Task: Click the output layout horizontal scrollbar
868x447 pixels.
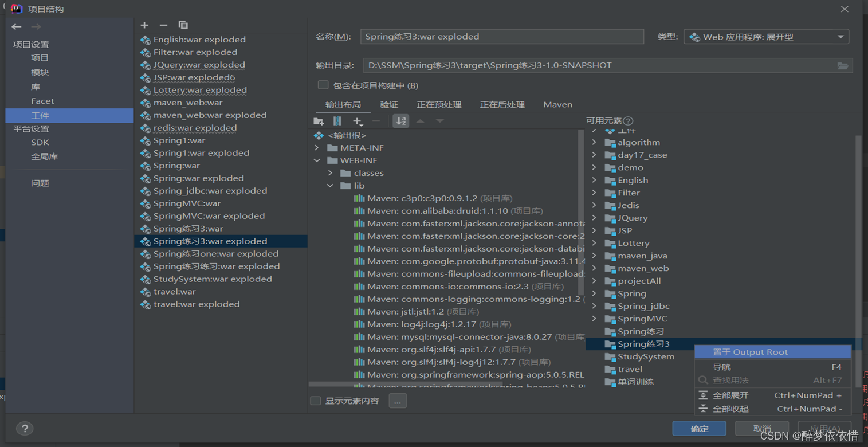Action: (405, 384)
